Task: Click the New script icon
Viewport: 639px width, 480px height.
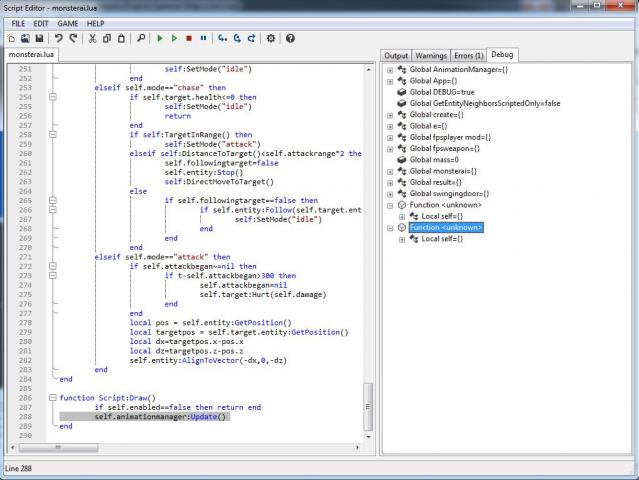Action: pyautogui.click(x=9, y=38)
